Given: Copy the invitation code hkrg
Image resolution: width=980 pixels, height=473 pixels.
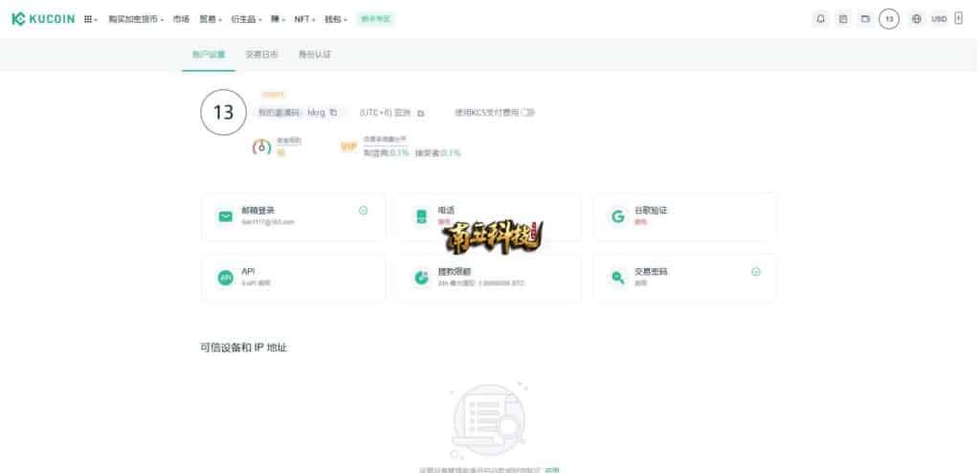Looking at the screenshot, I should pos(333,112).
